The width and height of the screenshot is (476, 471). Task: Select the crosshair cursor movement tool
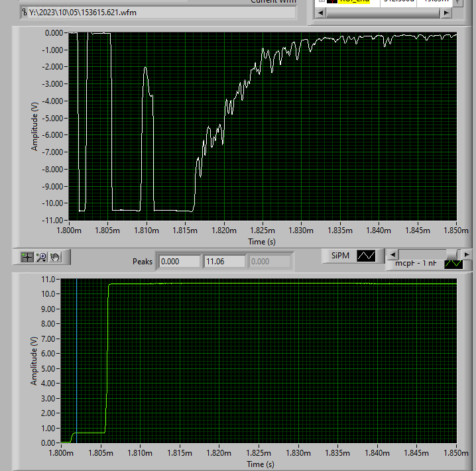point(27,257)
